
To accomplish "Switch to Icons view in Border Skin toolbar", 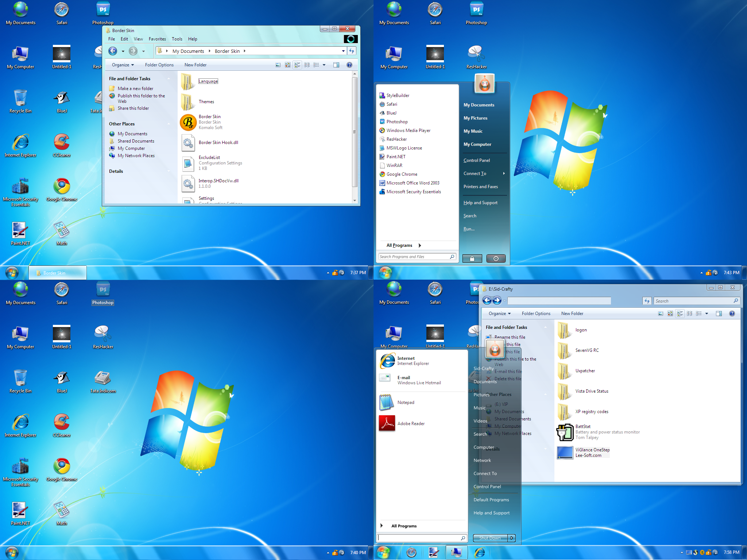I will pyautogui.click(x=307, y=65).
